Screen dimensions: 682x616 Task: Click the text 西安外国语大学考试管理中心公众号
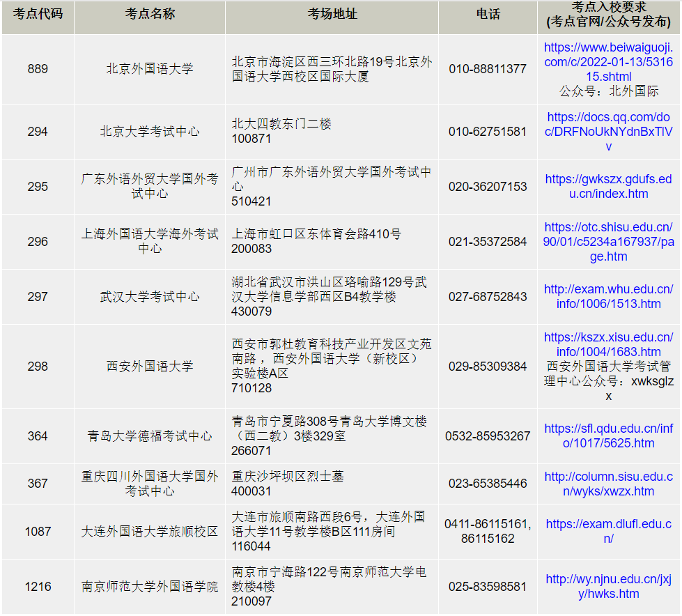[608, 374]
